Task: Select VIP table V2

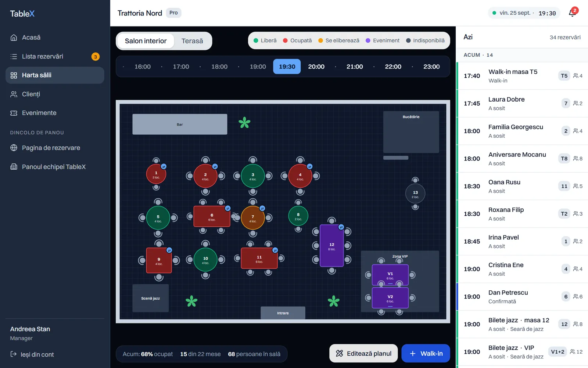Action: tap(390, 298)
